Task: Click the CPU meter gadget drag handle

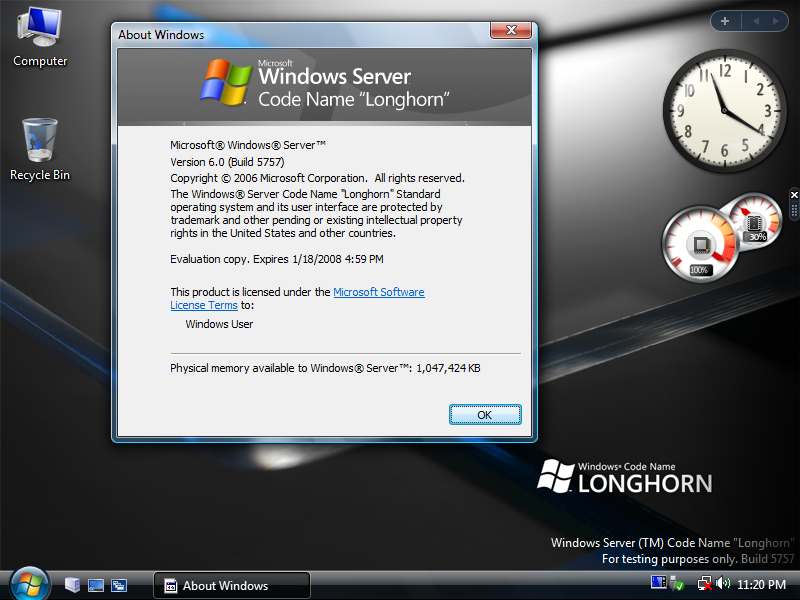Action: pyautogui.click(x=794, y=211)
